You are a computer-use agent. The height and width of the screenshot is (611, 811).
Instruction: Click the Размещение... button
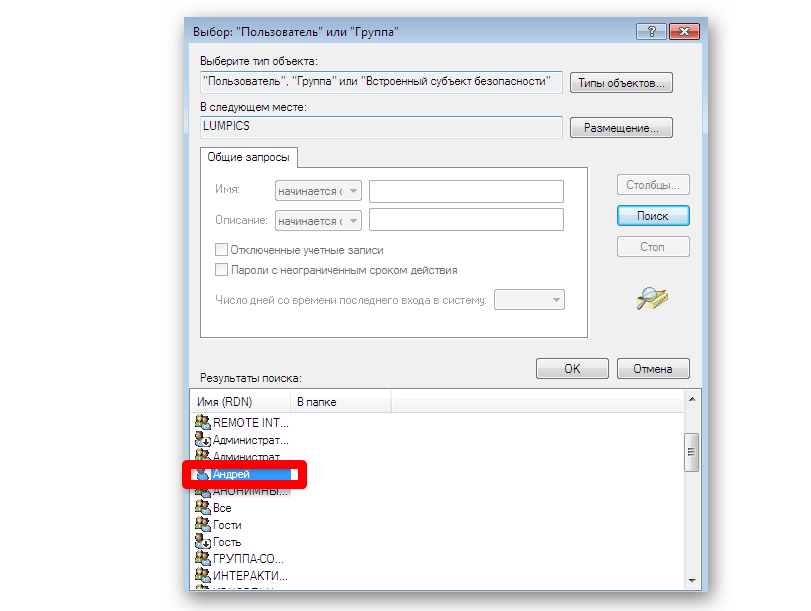point(621,128)
